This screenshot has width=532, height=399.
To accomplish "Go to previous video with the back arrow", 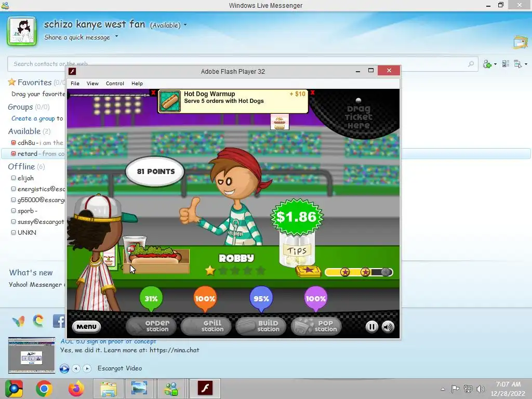I will click(x=76, y=368).
